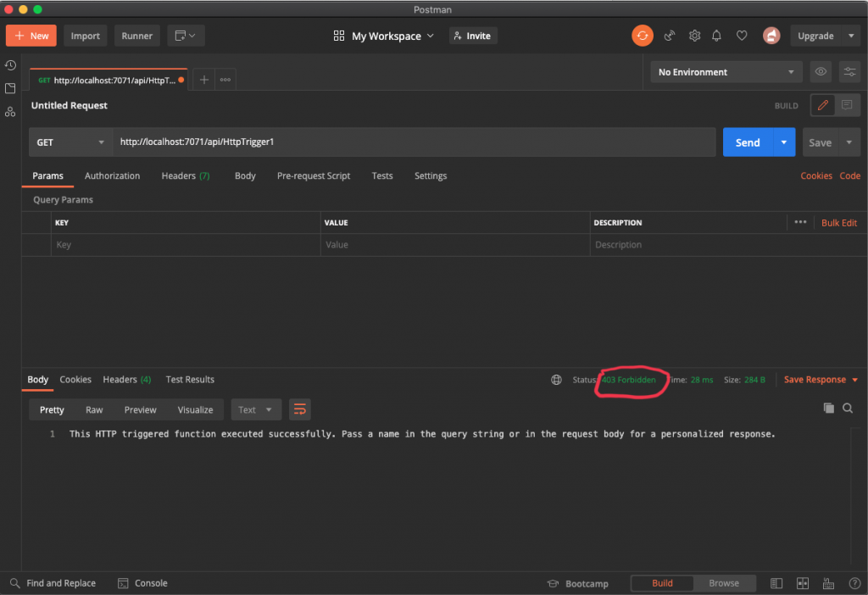Open the History sidebar icon
This screenshot has height=595, width=868.
[x=10, y=65]
